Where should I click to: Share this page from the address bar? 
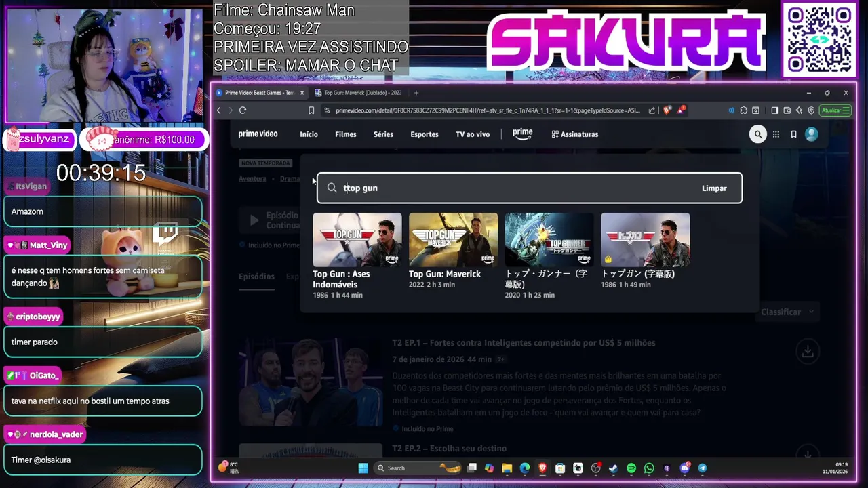(652, 110)
